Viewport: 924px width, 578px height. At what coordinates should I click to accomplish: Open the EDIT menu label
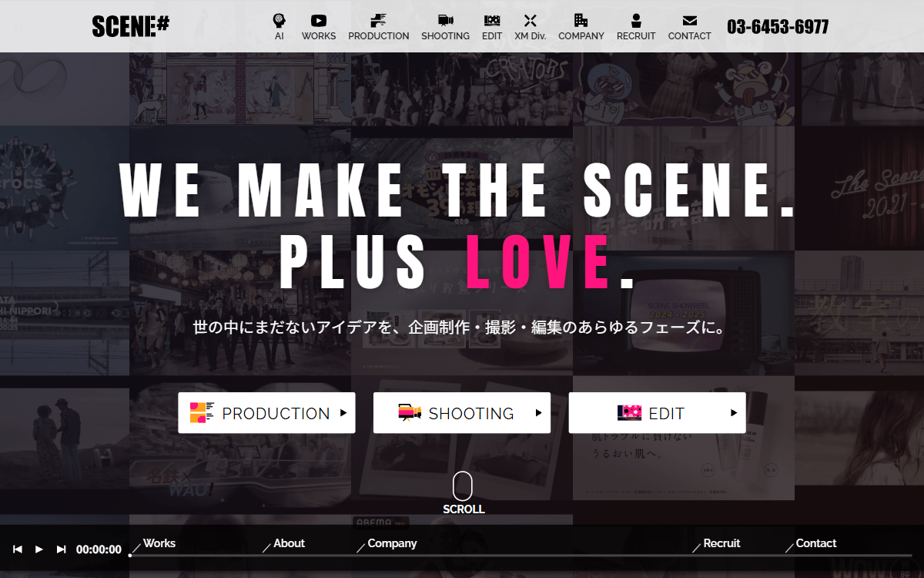[x=492, y=36]
